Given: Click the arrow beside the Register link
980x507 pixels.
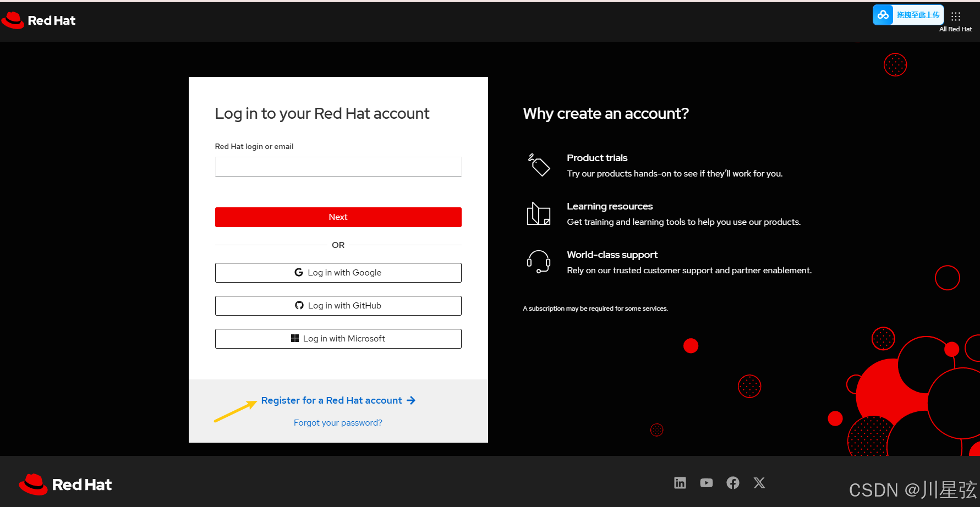Looking at the screenshot, I should 411,400.
